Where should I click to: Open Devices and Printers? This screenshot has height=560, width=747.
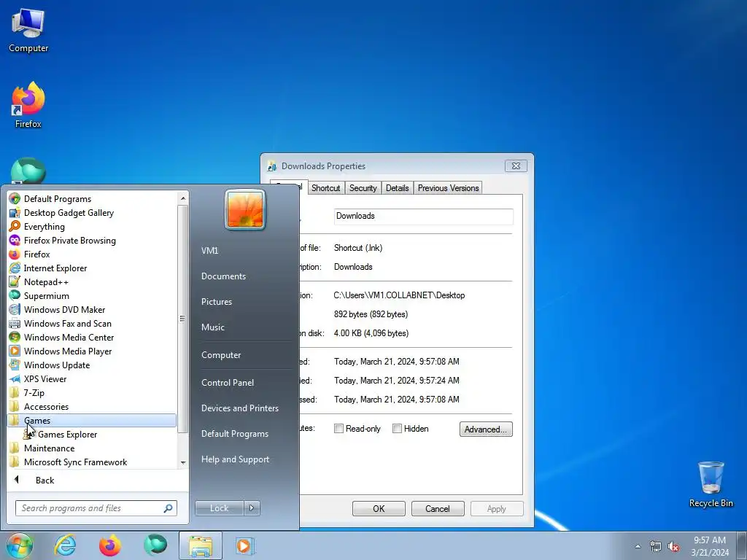tap(239, 408)
